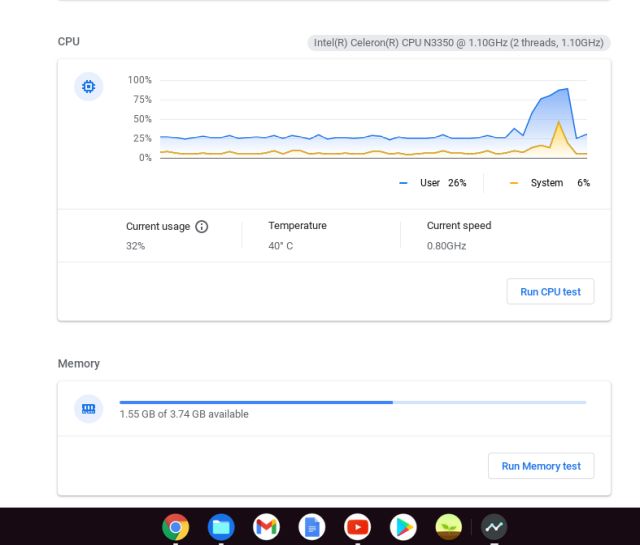This screenshot has height=545, width=640.
Task: Open the Google Play Store
Action: (403, 527)
